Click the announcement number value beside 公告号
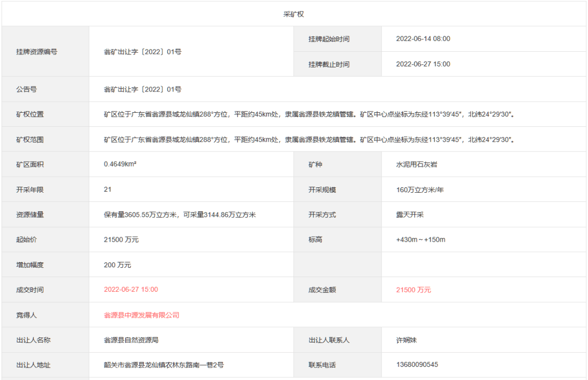 click(x=143, y=89)
